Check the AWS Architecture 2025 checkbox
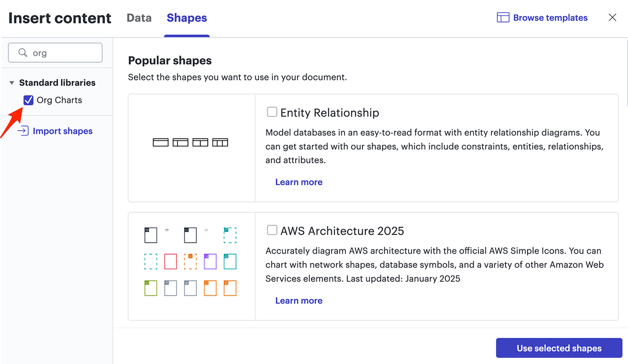Viewport: 628px width, 364px height. pyautogui.click(x=272, y=230)
